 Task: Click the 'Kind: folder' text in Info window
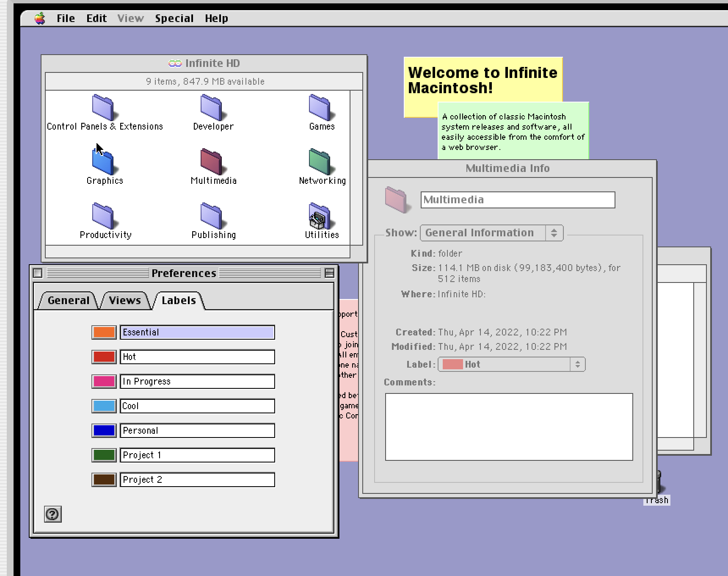(x=436, y=253)
